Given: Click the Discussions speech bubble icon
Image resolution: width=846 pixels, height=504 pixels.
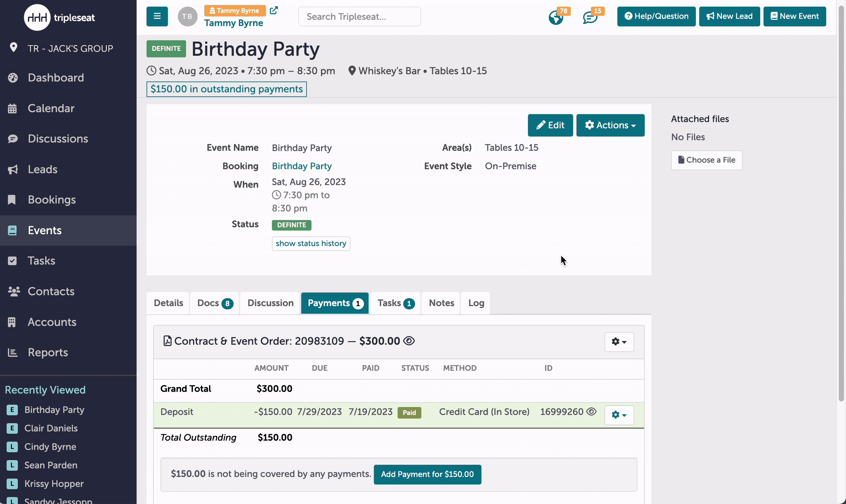Looking at the screenshot, I should pyautogui.click(x=13, y=139).
